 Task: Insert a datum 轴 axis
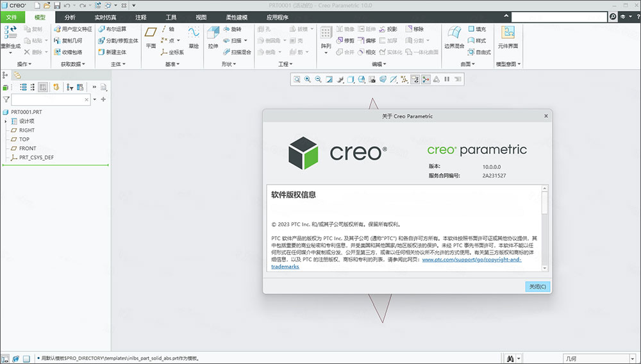point(167,29)
